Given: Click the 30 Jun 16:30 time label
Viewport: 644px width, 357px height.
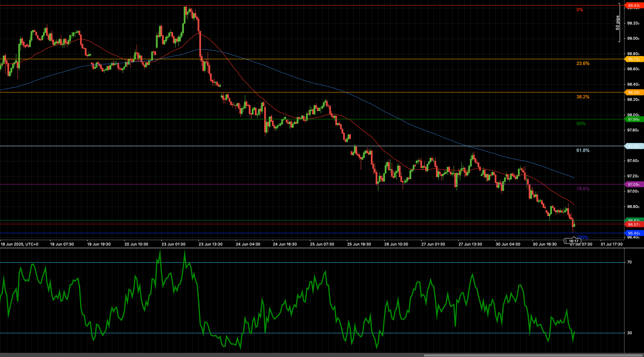Looking at the screenshot, I should [x=545, y=244].
